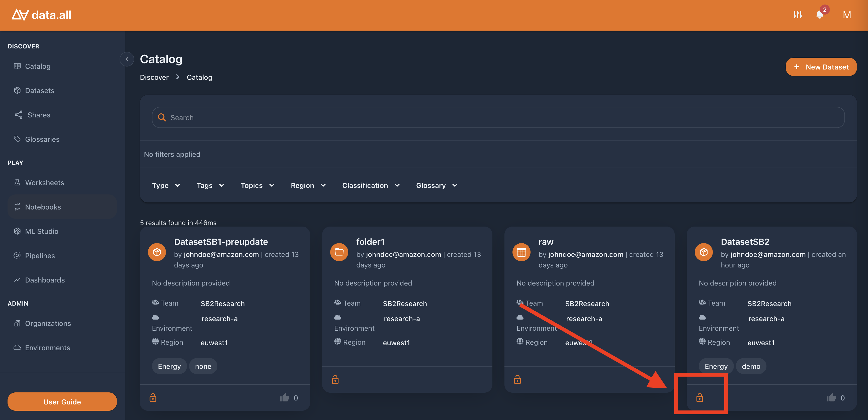Viewport: 868px width, 420px height.
Task: Expand the Tags filter dropdown
Action: (210, 185)
